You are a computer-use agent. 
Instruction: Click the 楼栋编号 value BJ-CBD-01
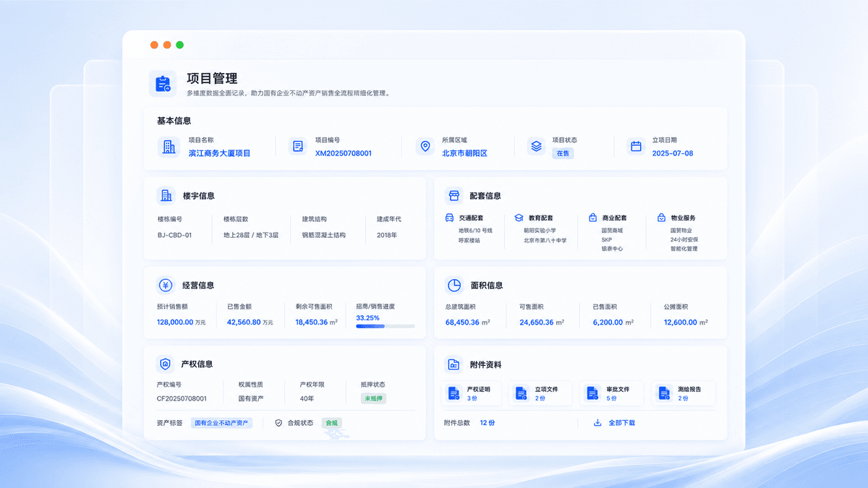[174, 235]
